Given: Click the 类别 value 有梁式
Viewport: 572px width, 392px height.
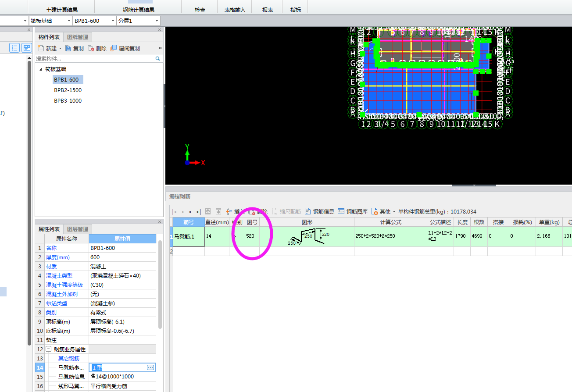Looking at the screenshot, I should click(x=122, y=313).
